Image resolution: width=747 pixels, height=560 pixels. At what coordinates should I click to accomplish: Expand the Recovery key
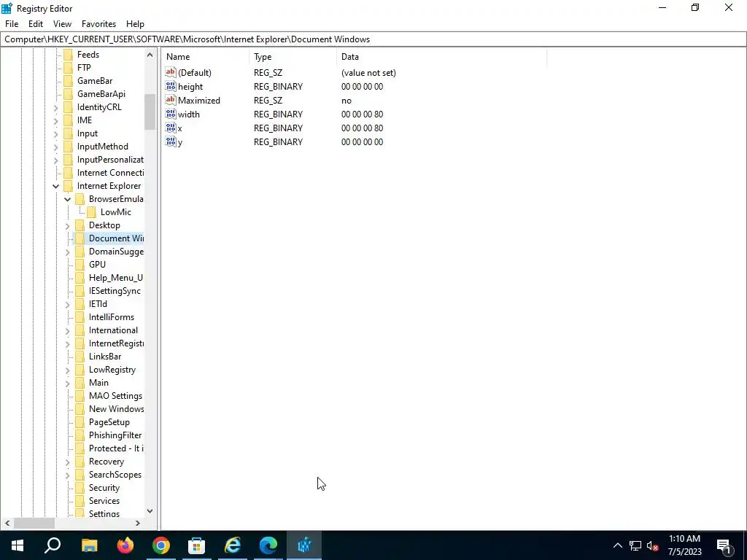pyautogui.click(x=68, y=462)
